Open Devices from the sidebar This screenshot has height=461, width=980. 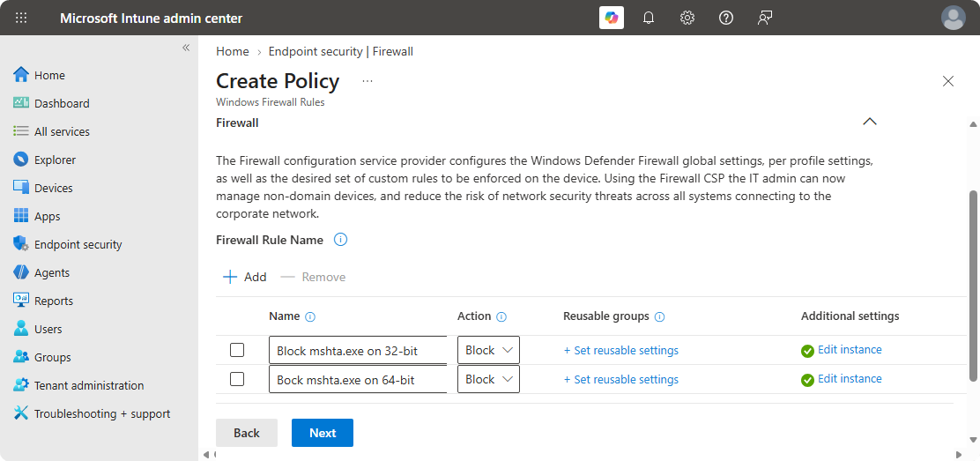tap(53, 188)
